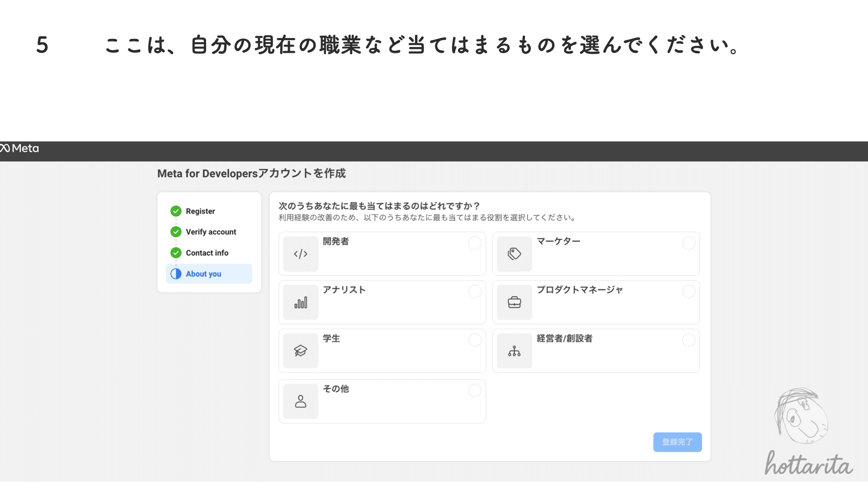868x488 pixels.
Task: Select the マーケター radio button
Action: (x=689, y=243)
